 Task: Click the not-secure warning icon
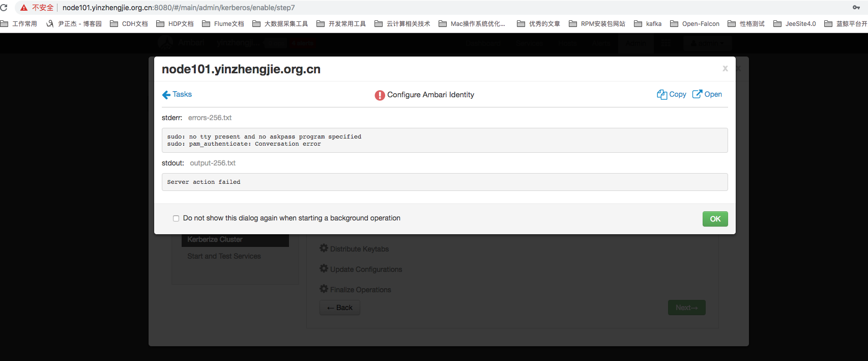point(24,8)
